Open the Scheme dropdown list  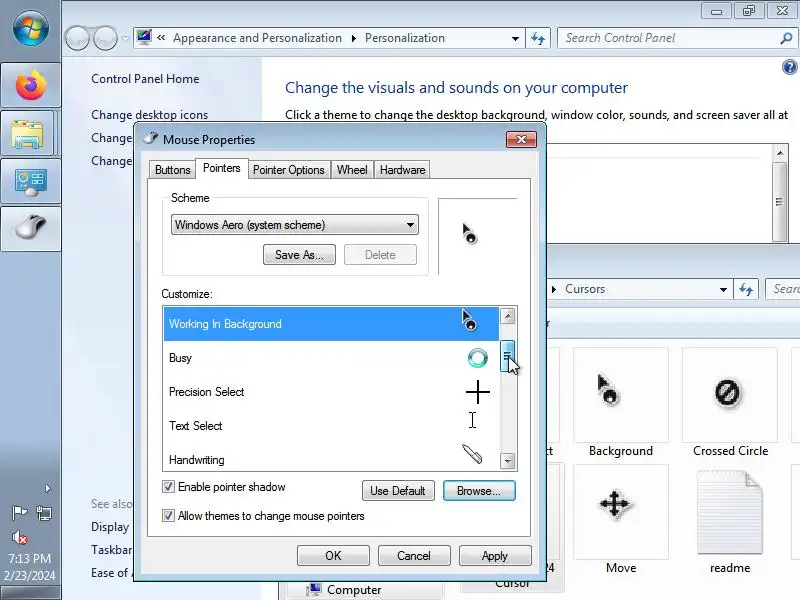pos(294,224)
